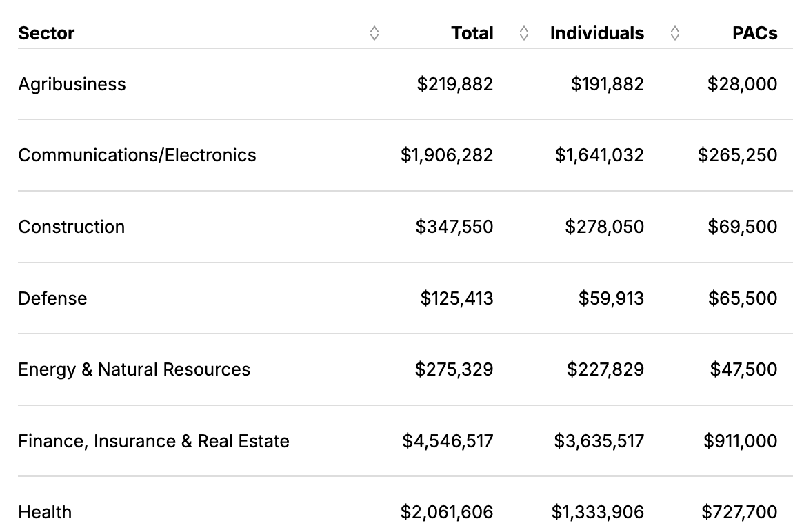The width and height of the screenshot is (793, 532).
Task: Click the Sector column header text
Action: pyautogui.click(x=46, y=33)
